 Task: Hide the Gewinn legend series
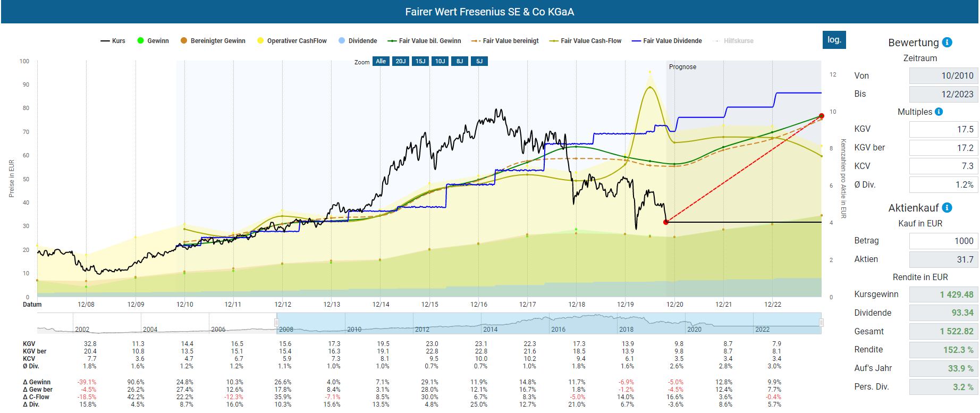point(141,41)
